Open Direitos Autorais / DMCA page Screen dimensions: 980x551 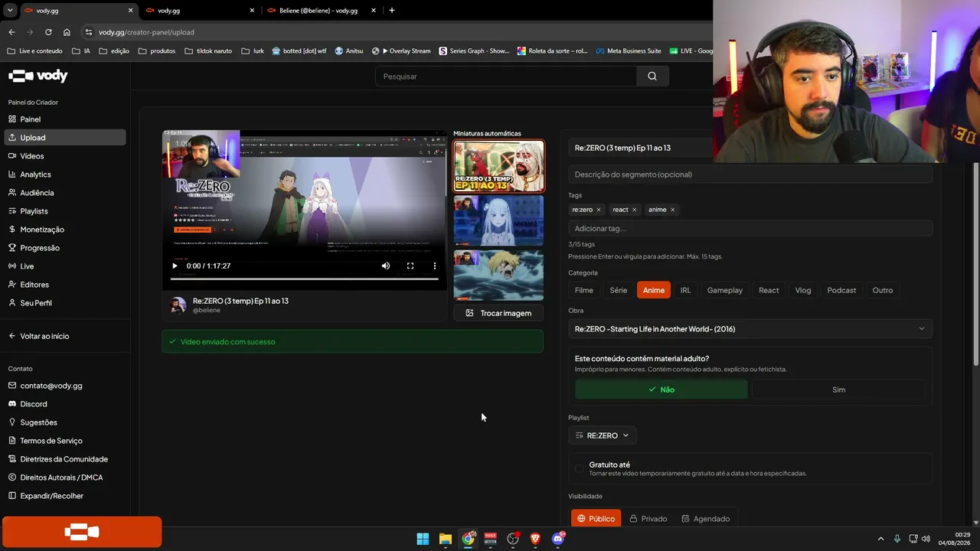55,478
